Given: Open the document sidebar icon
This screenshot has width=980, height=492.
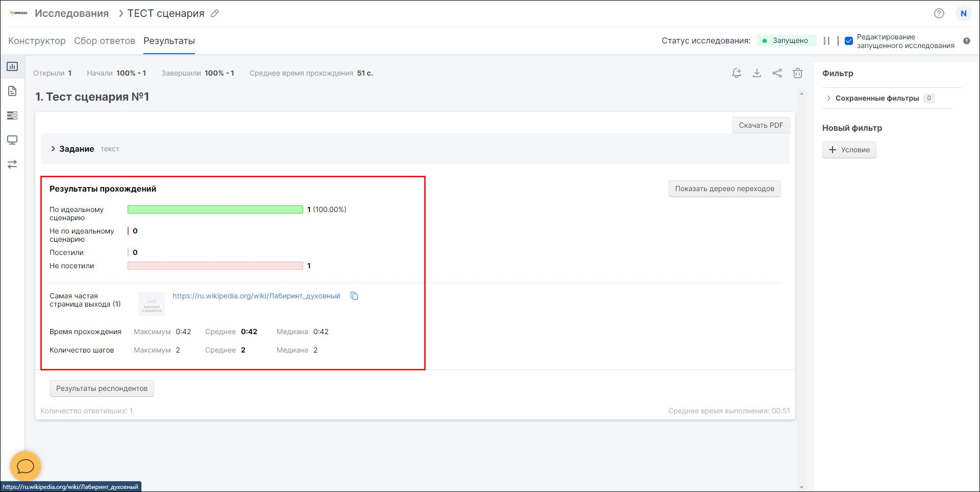Looking at the screenshot, I should 12,91.
